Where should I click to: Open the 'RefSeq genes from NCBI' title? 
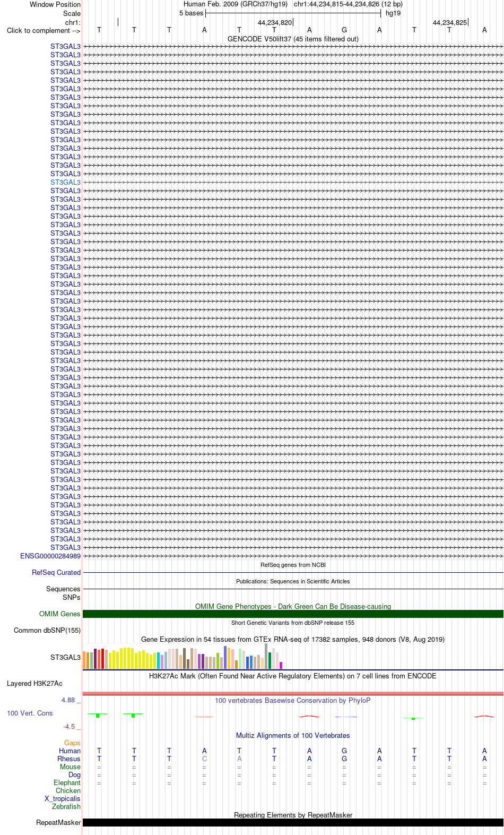293,565
